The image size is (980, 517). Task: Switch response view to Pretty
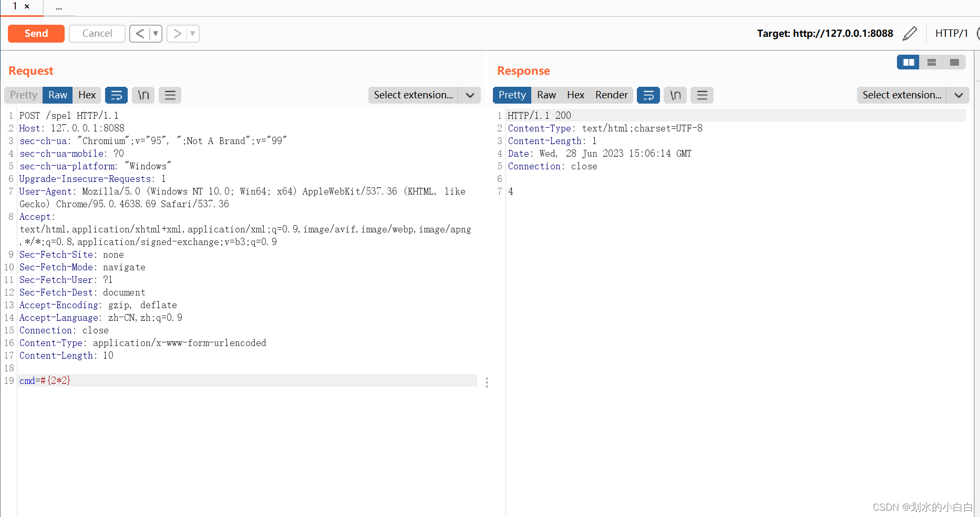(x=512, y=95)
